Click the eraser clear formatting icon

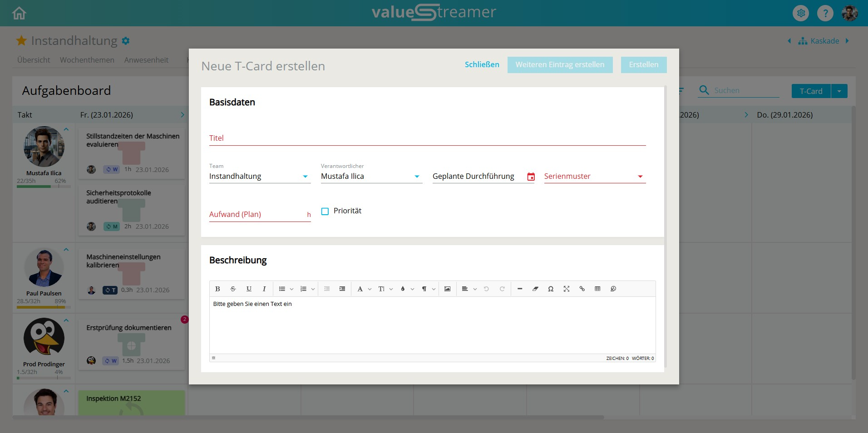(535, 289)
